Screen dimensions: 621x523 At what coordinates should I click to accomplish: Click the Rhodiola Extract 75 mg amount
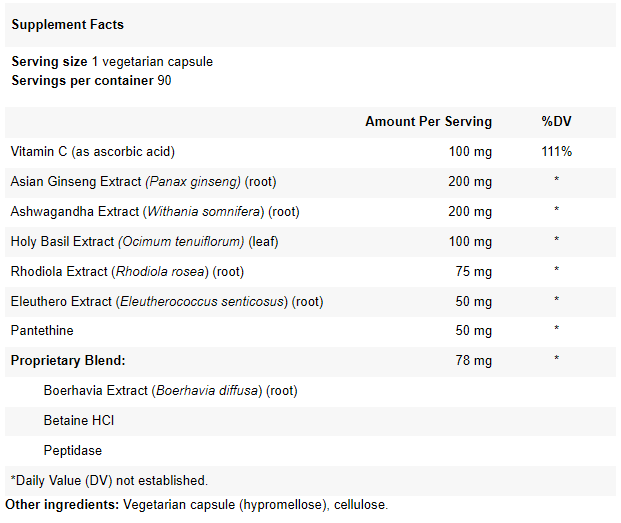[474, 271]
